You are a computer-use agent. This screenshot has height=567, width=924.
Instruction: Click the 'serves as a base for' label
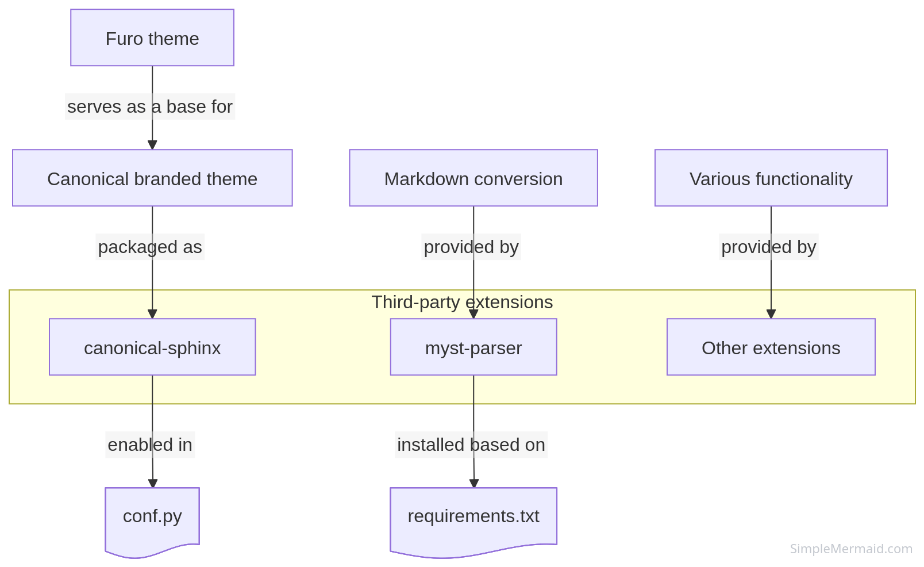150,106
